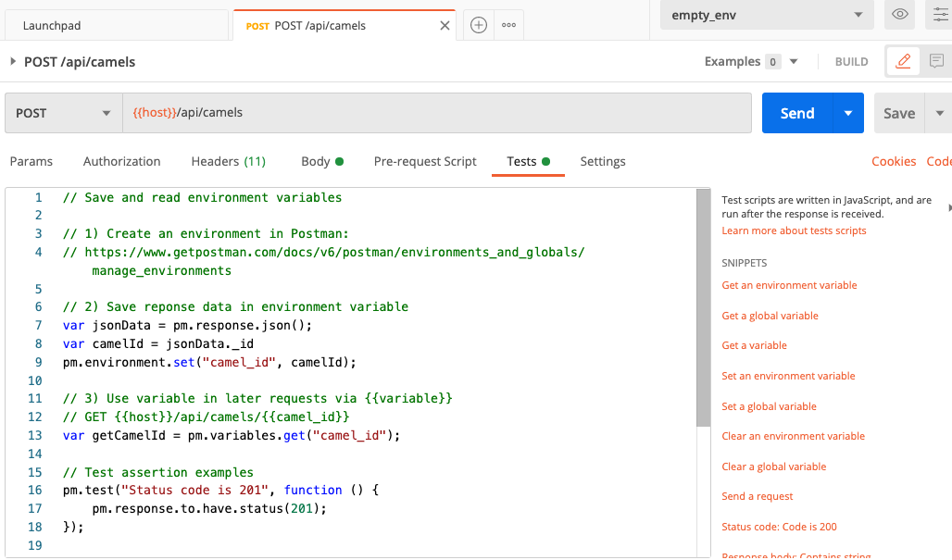This screenshot has width=952, height=560.
Task: Switch to BUILD mode
Action: coord(851,62)
